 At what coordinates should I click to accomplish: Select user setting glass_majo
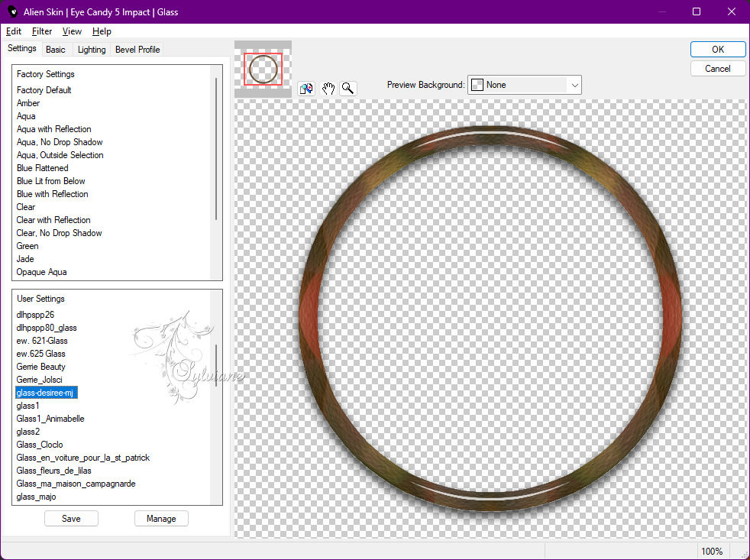[37, 497]
